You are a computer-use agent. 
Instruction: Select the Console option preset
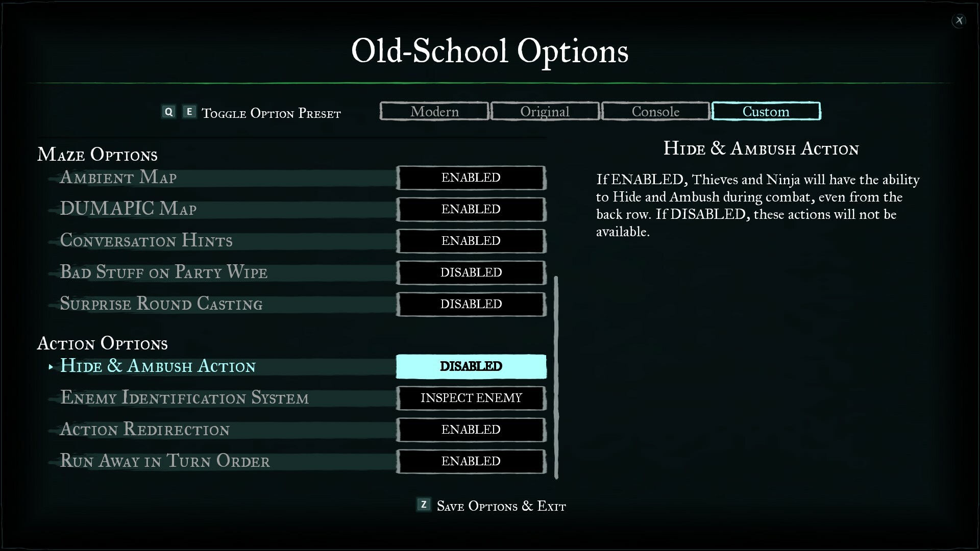(655, 111)
